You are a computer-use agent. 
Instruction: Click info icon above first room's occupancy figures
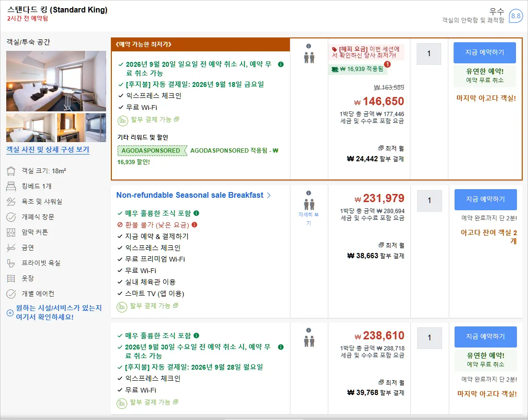click(x=309, y=46)
